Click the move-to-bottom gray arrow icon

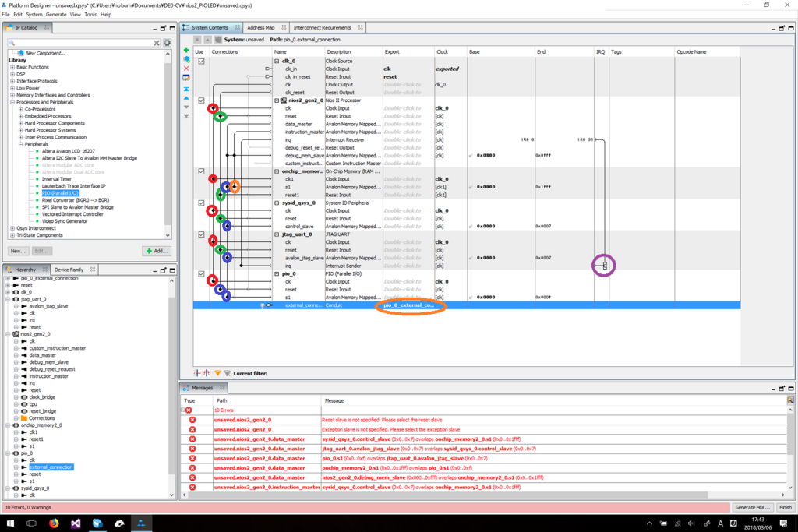point(186,116)
